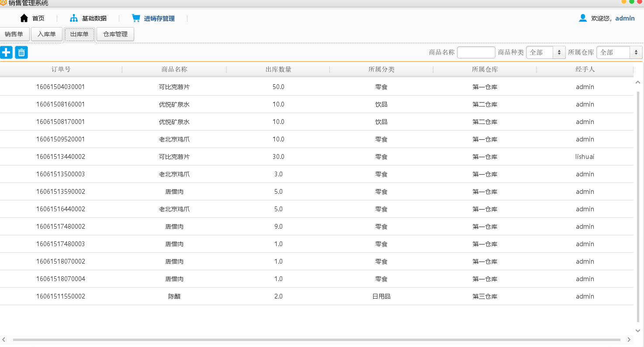Click the trash can delete icon
644x347 pixels.
(21, 52)
